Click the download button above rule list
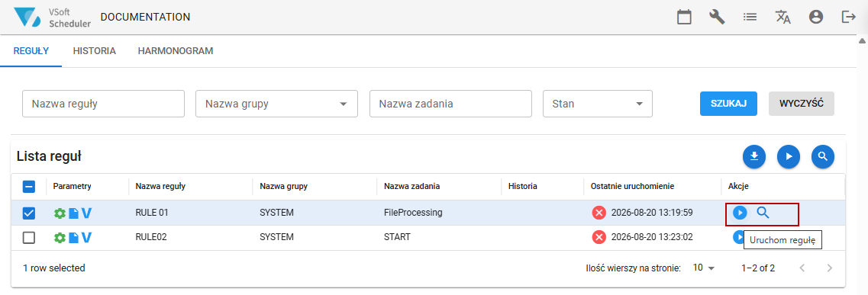Image resolution: width=868 pixels, height=295 pixels. [754, 157]
